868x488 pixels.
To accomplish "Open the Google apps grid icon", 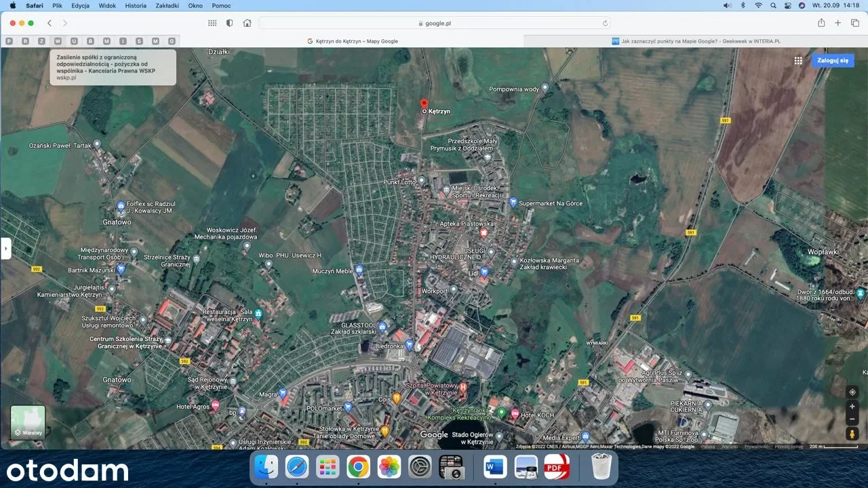I will coord(798,60).
